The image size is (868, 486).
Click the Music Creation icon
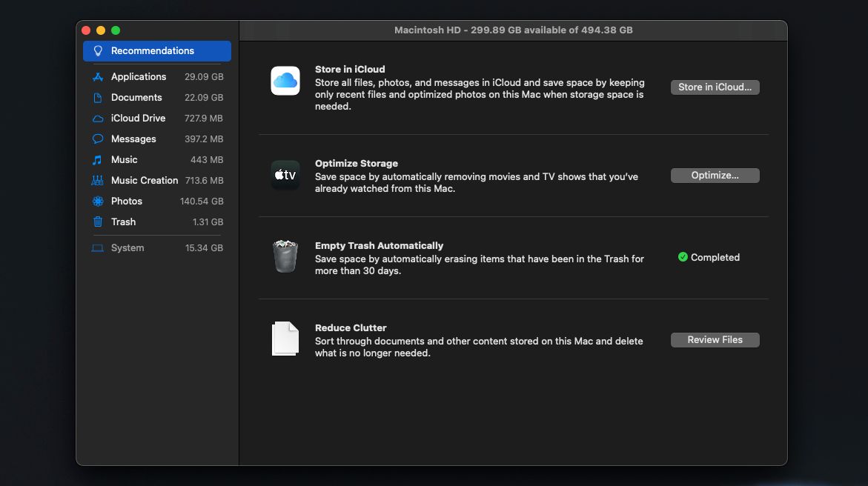pyautogui.click(x=99, y=180)
